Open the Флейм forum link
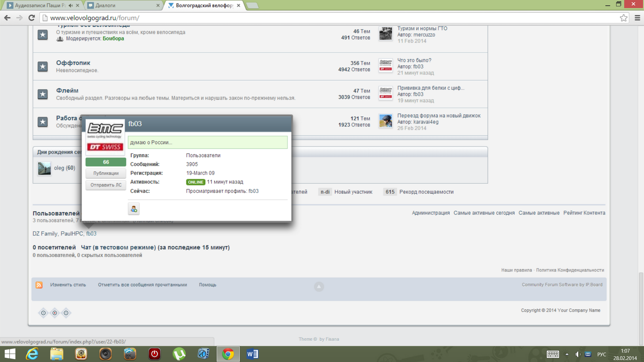 click(x=67, y=90)
